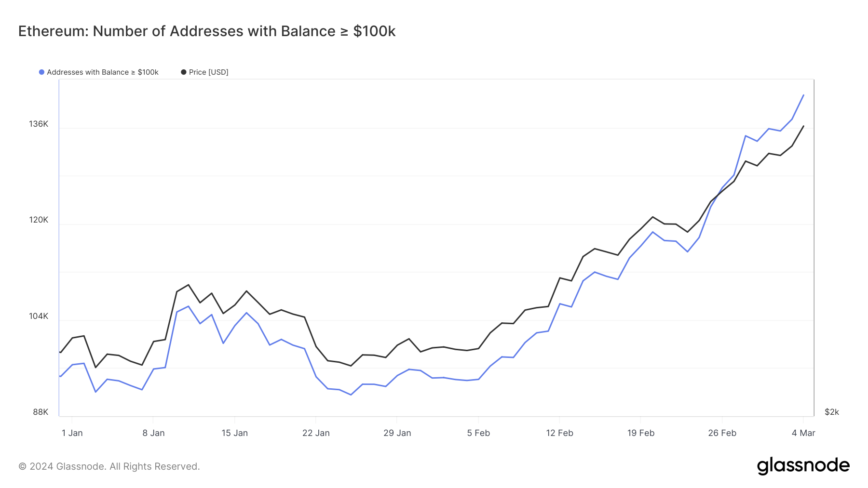This screenshot has height=488, width=868.
Task: Select the 15 Jan x-axis label
Action: pyautogui.click(x=235, y=433)
